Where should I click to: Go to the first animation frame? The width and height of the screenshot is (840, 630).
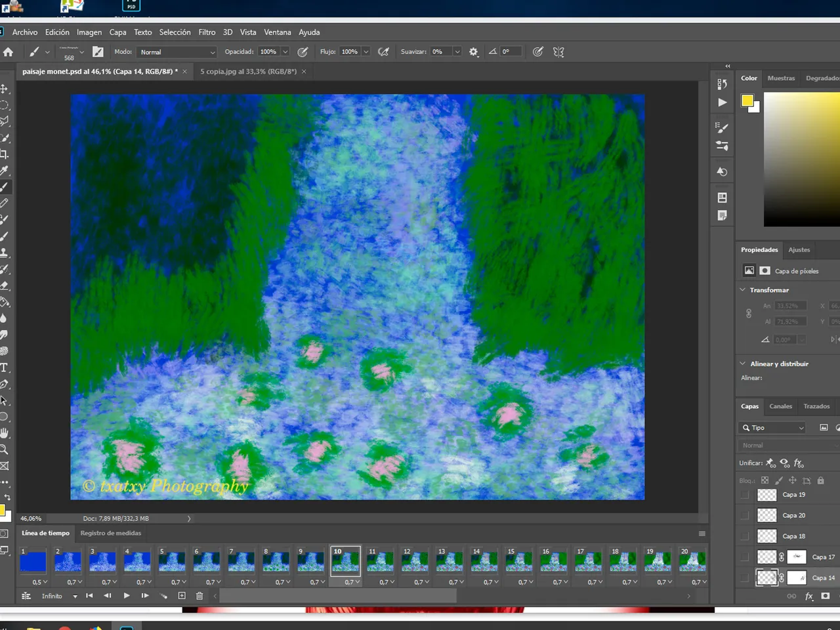(89, 596)
